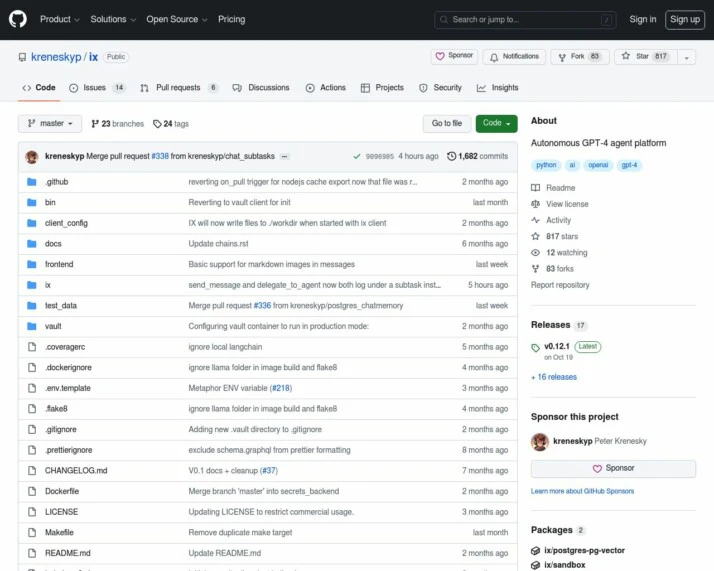714x571 pixels.
Task: Click the pulse icon next to Activity
Action: click(536, 220)
